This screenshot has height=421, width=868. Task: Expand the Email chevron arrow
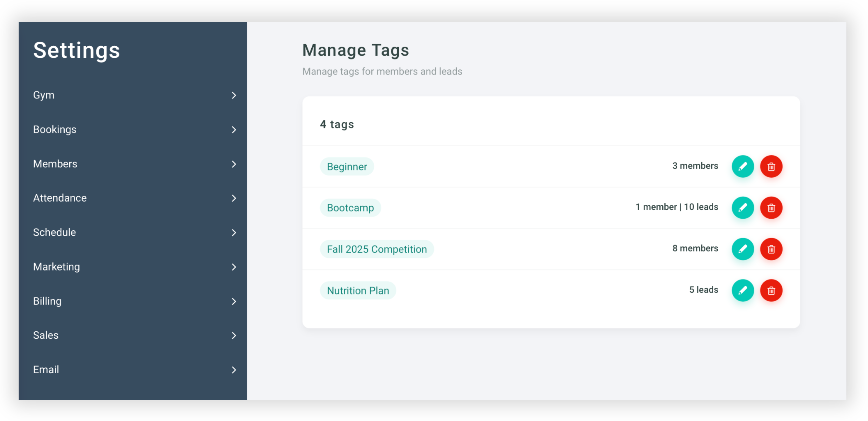tap(234, 370)
